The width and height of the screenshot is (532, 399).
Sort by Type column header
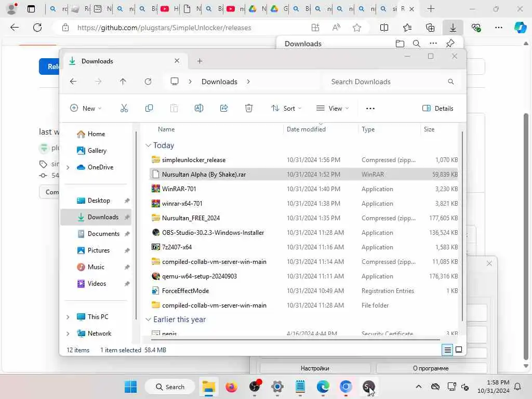pos(368,129)
